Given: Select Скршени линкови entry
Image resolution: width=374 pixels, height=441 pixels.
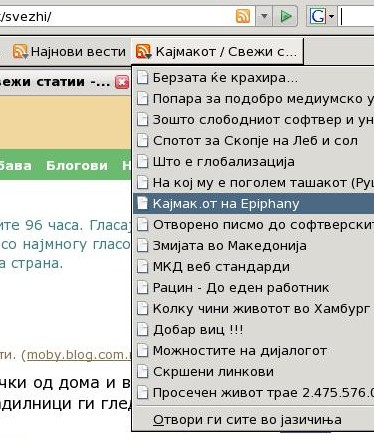Looking at the screenshot, I should [253, 372].
